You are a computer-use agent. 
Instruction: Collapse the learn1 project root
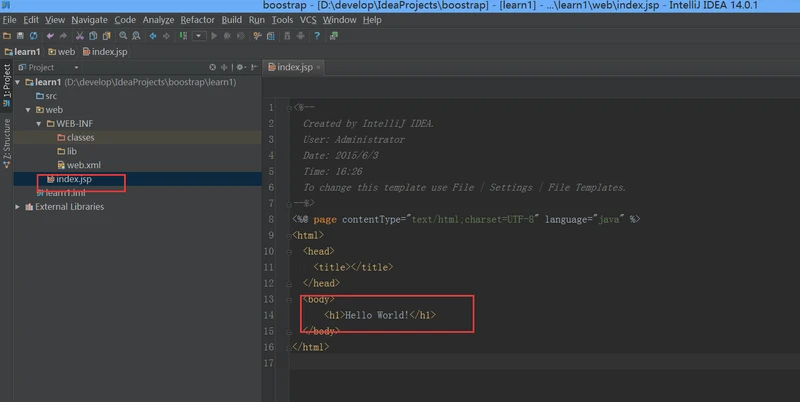18,82
